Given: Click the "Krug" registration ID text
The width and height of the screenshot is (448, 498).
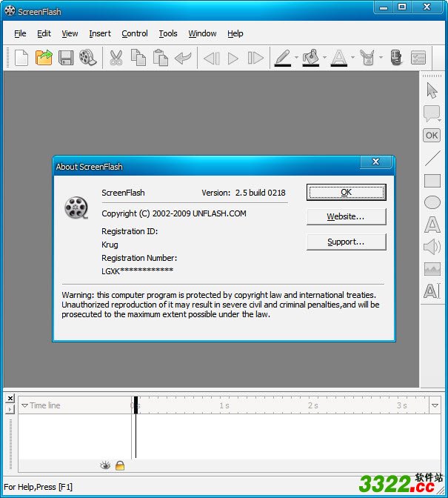Looking at the screenshot, I should pos(110,245).
